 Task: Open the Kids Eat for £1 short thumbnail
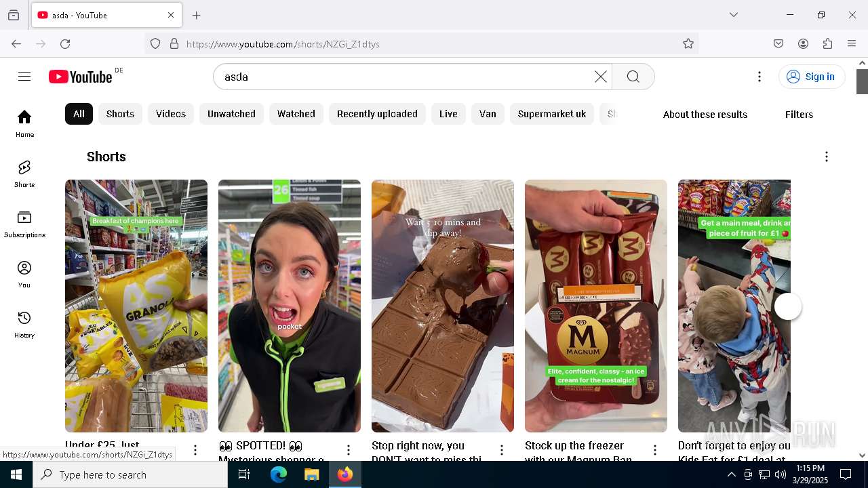pos(734,306)
